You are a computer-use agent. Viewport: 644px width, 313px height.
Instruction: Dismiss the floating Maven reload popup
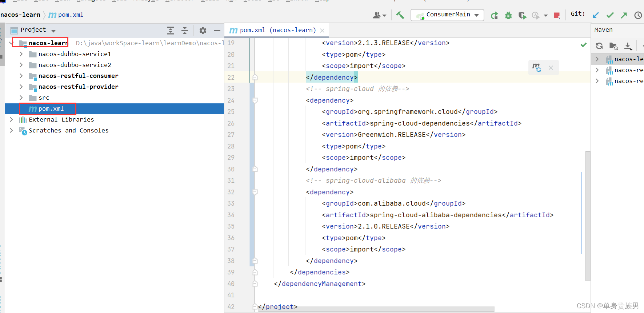pyautogui.click(x=551, y=68)
